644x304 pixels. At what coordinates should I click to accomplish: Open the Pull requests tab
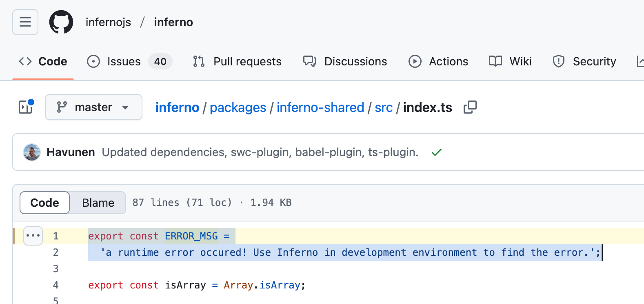click(237, 61)
